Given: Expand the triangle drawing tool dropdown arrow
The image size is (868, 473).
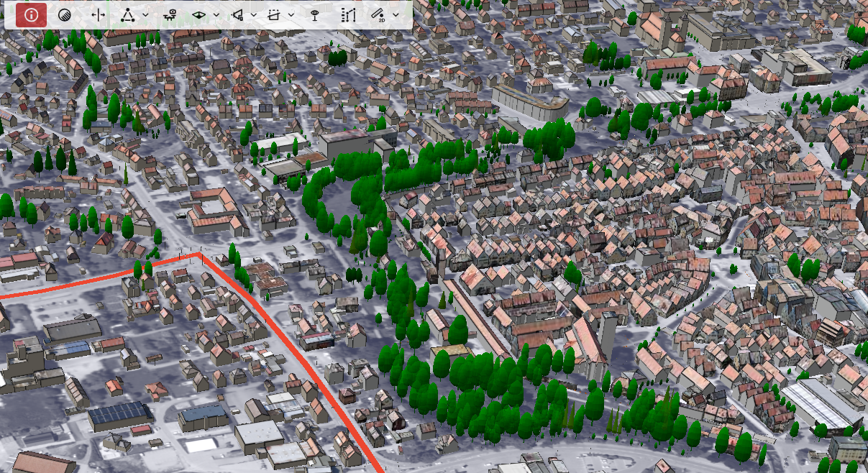Looking at the screenshot, I should [146, 14].
